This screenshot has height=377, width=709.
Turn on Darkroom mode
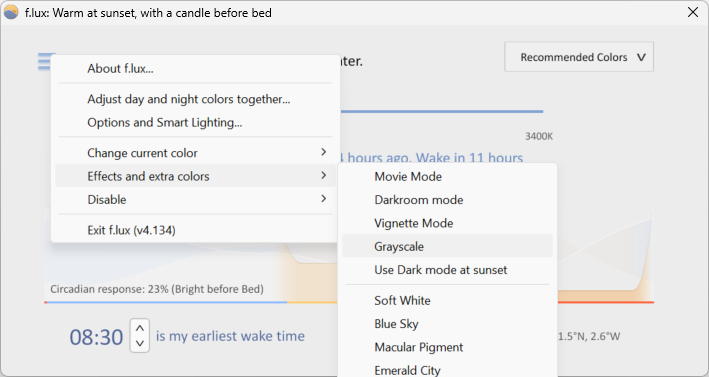coord(447,200)
